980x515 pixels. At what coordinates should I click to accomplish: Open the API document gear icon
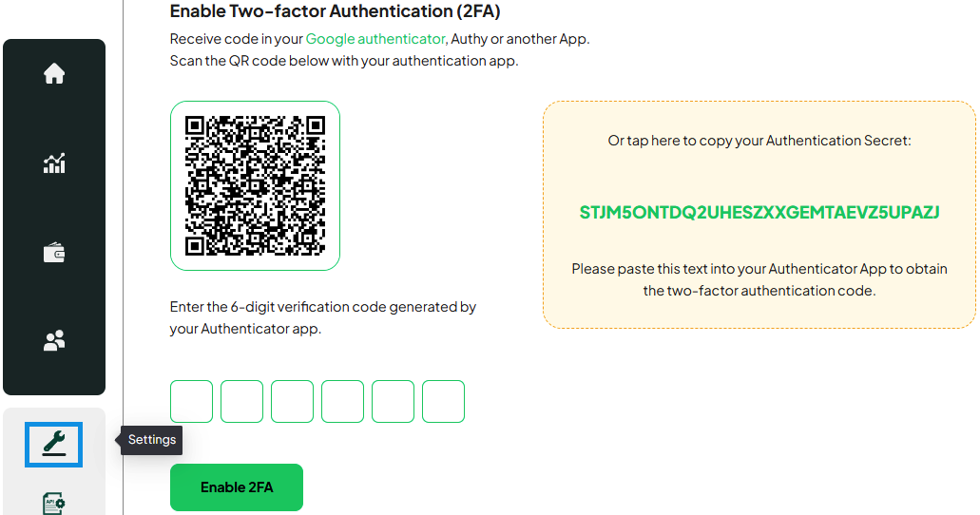54,504
